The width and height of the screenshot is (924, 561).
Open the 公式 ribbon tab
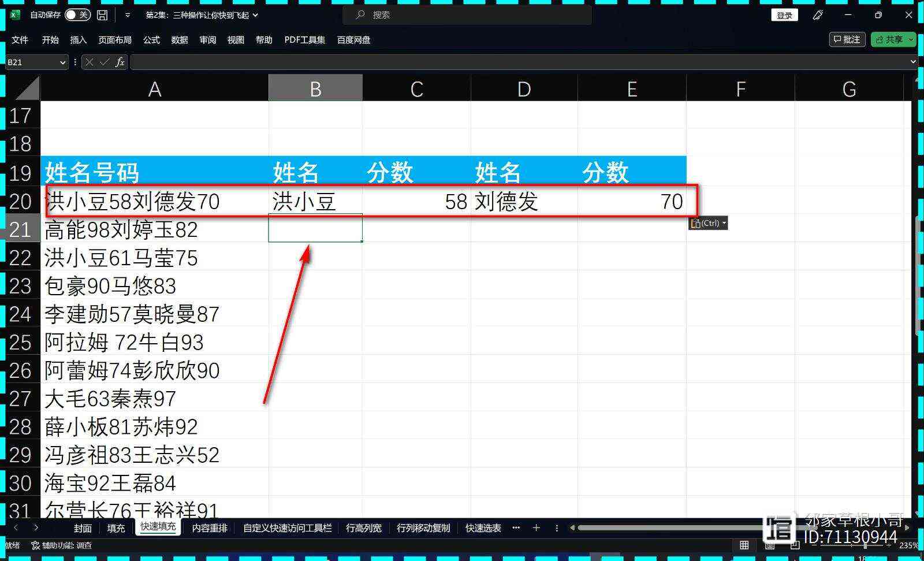151,40
